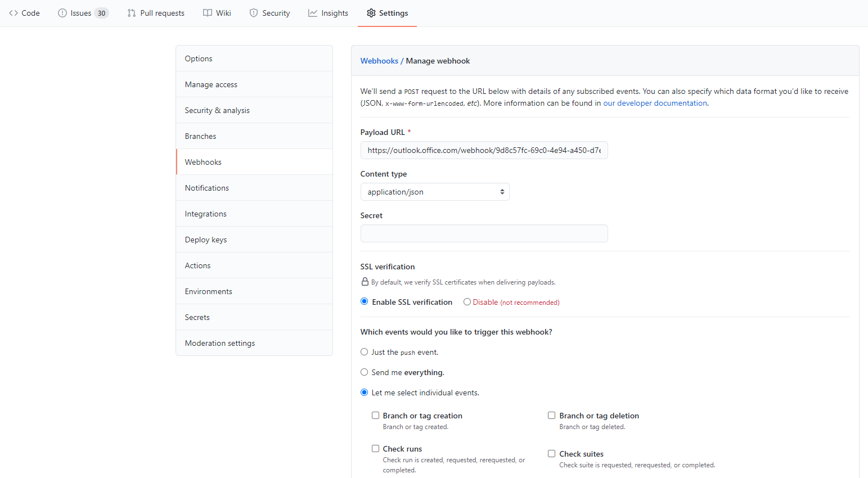Open Options in settings sidebar

coord(254,58)
